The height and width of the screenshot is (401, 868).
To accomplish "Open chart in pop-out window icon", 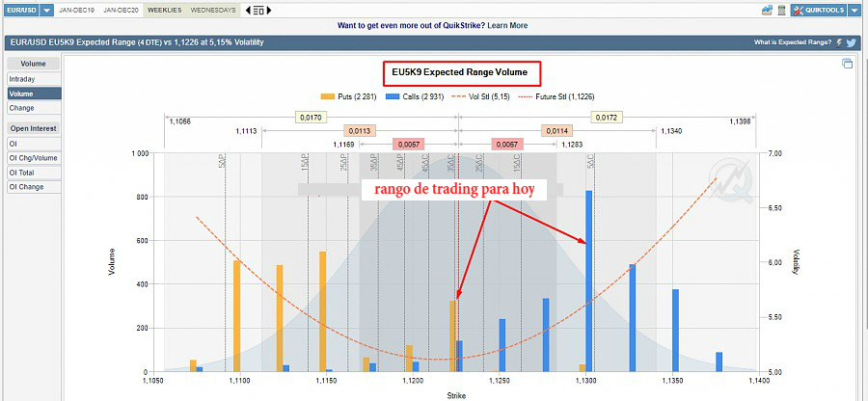I will [847, 64].
